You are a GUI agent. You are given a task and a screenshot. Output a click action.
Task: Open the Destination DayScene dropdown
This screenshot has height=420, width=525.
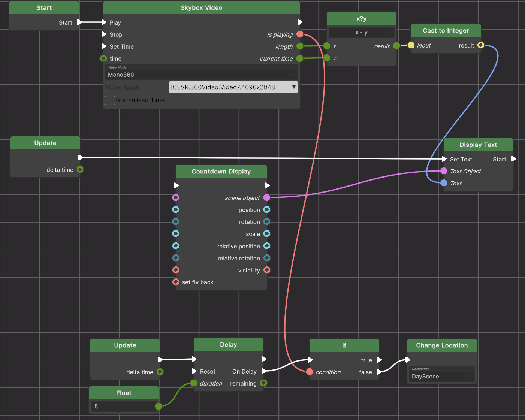[441, 377]
